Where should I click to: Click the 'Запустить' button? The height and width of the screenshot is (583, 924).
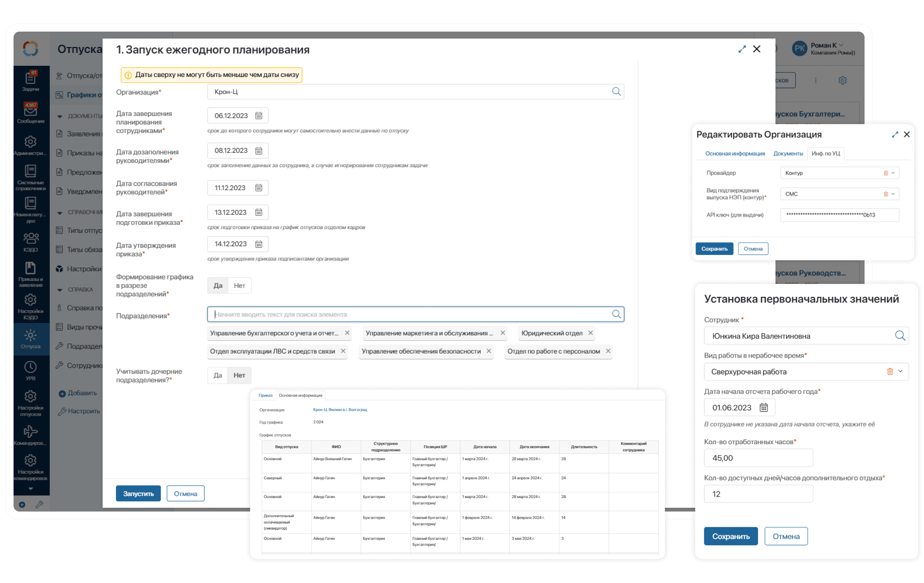[x=138, y=493]
